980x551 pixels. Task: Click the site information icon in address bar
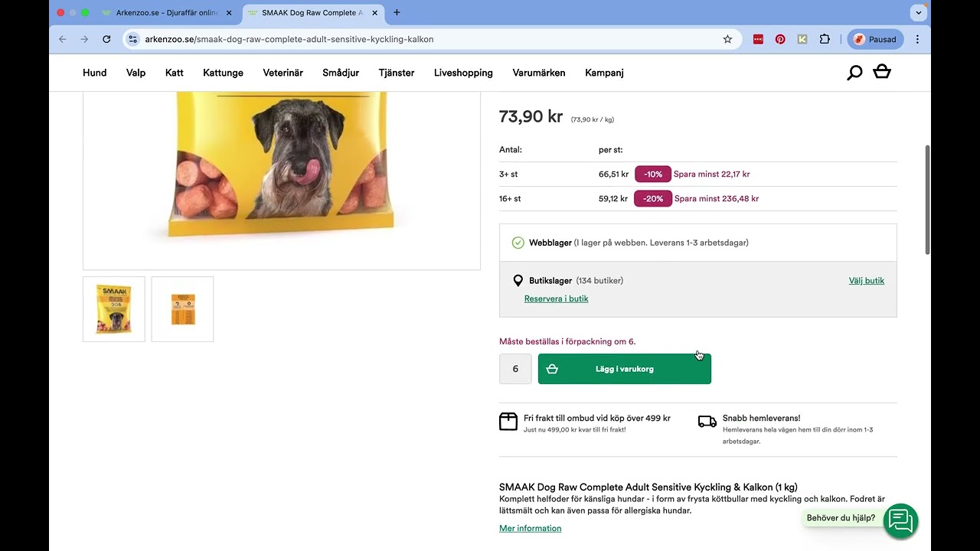(132, 39)
